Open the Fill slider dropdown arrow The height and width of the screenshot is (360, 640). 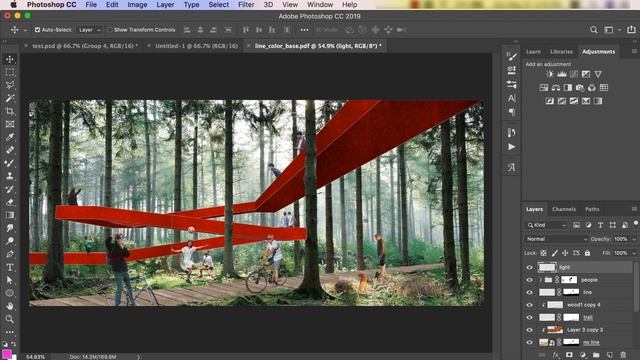pyautogui.click(x=634, y=253)
